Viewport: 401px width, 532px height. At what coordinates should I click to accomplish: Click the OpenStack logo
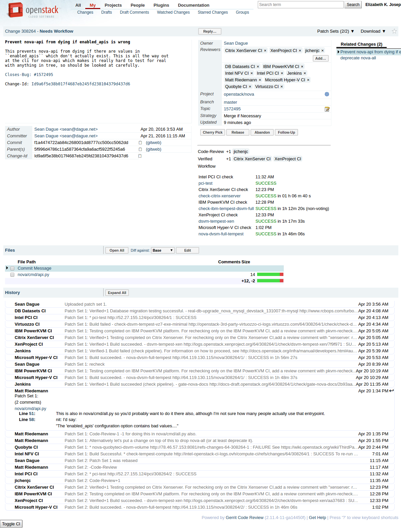tap(33, 10)
